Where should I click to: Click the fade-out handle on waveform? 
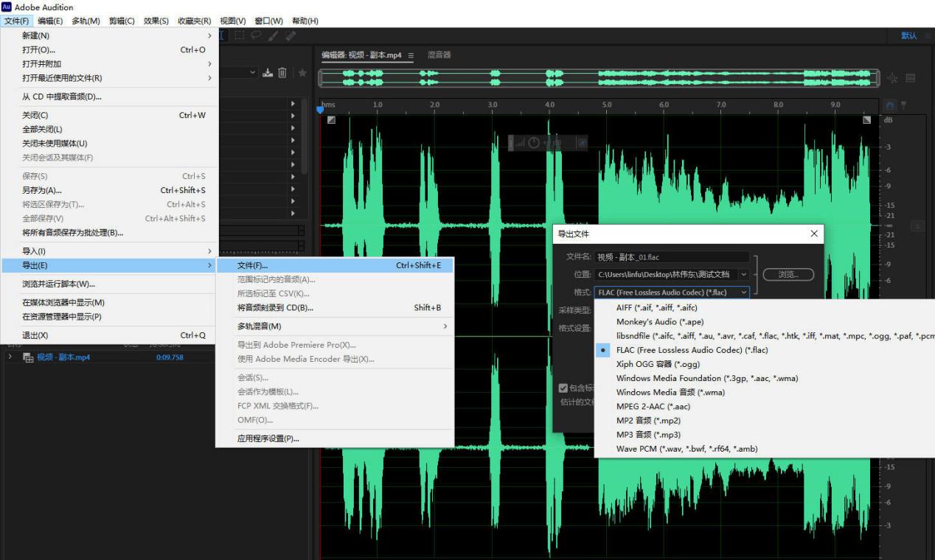click(866, 119)
